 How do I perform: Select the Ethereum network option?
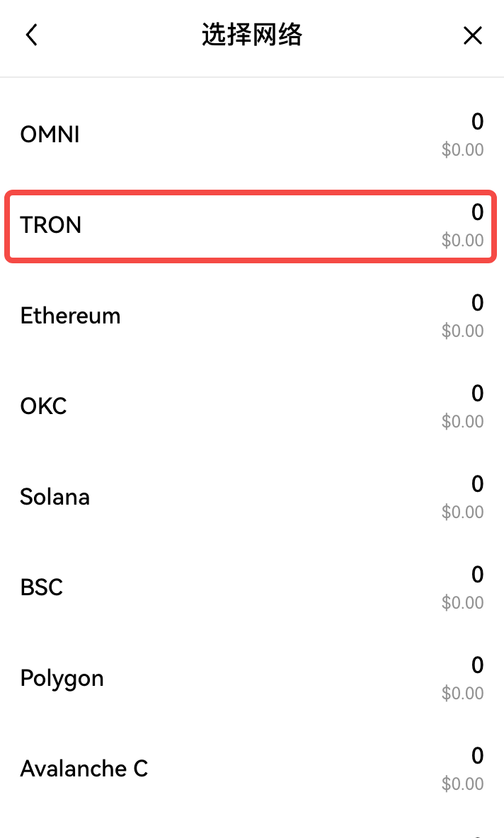pyautogui.click(x=70, y=316)
